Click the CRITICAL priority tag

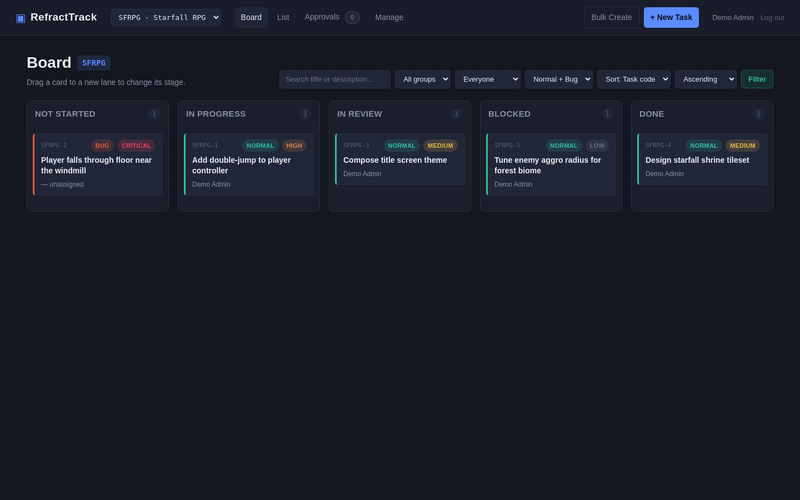click(x=136, y=145)
